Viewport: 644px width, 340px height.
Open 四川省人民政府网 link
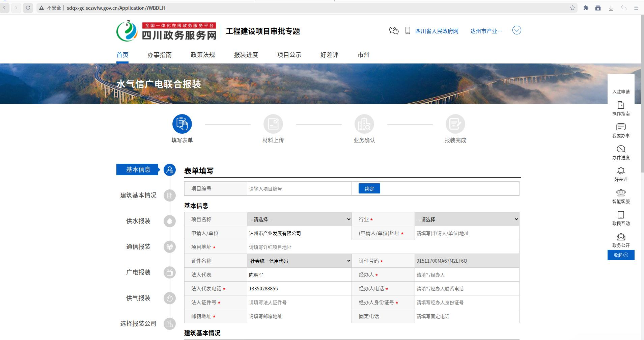[x=437, y=31]
